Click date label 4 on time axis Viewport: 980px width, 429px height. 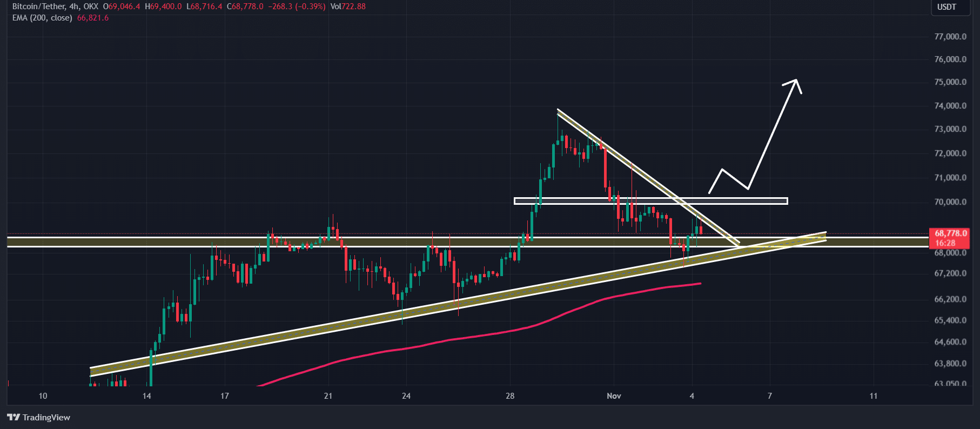[x=692, y=396]
